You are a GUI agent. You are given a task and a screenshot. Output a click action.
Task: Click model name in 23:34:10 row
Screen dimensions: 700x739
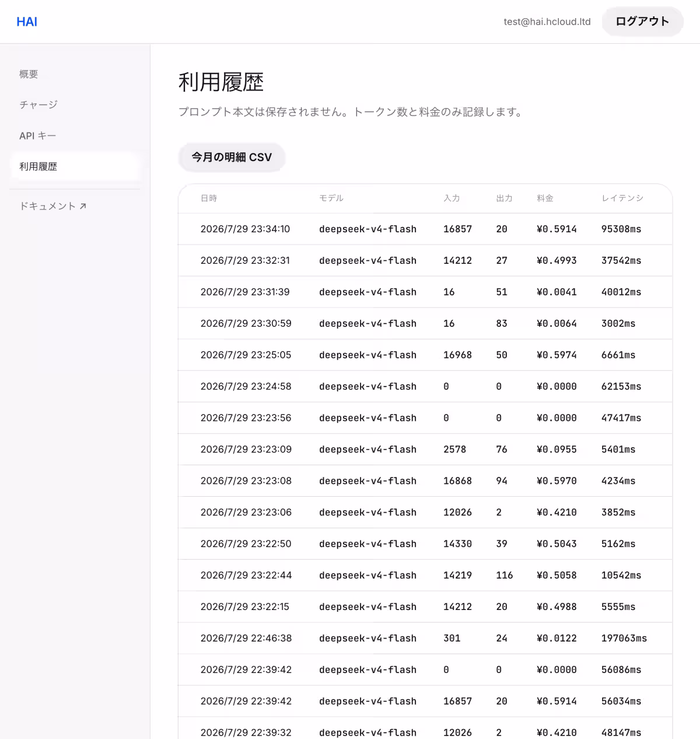367,229
